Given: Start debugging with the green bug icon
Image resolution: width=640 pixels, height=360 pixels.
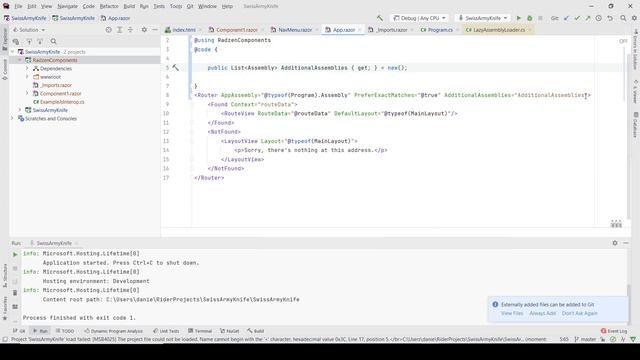Looking at the screenshot, I should point(529,18).
